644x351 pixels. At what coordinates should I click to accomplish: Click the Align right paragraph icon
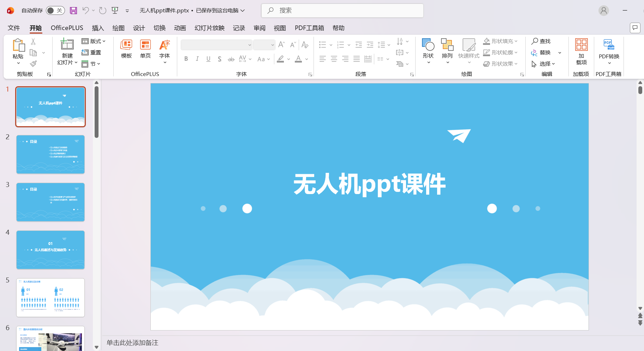345,59
